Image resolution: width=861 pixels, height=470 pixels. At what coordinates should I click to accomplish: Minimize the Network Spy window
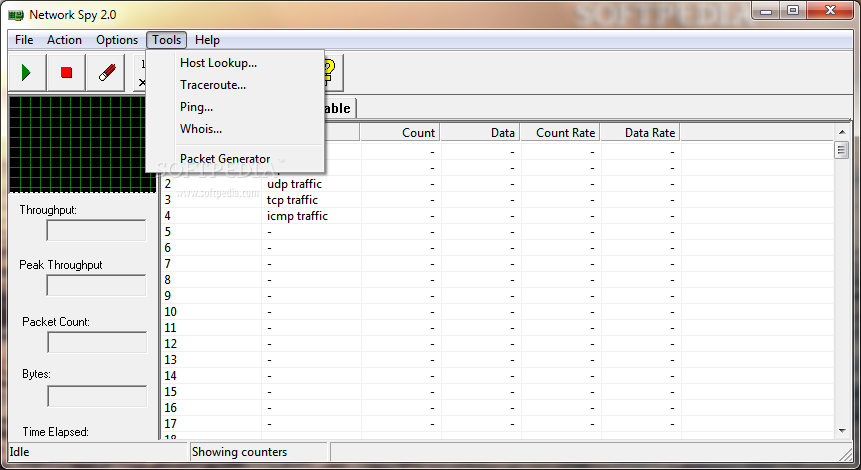767,11
